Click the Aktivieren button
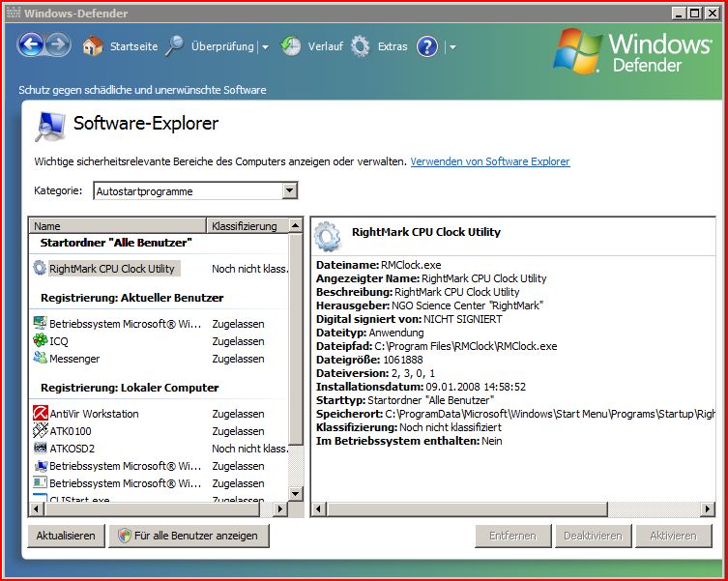728x581 pixels. click(673, 536)
